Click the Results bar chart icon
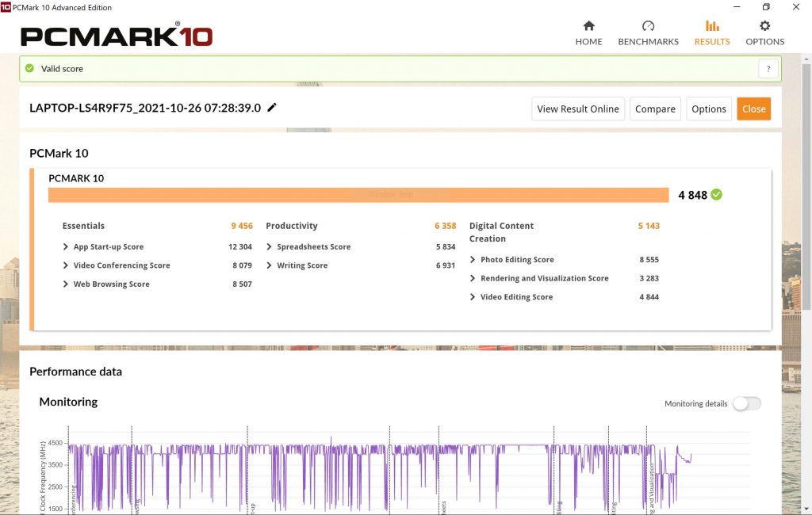812x515 pixels. tap(712, 26)
